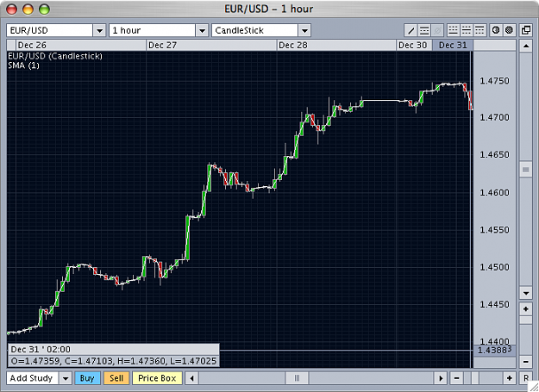This screenshot has width=539, height=392.
Task: Click the vertical price zoom slider handle
Action: point(525,320)
